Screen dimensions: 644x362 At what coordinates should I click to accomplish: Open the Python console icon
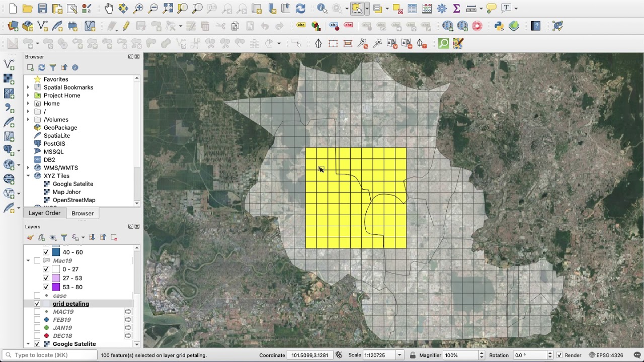click(499, 26)
